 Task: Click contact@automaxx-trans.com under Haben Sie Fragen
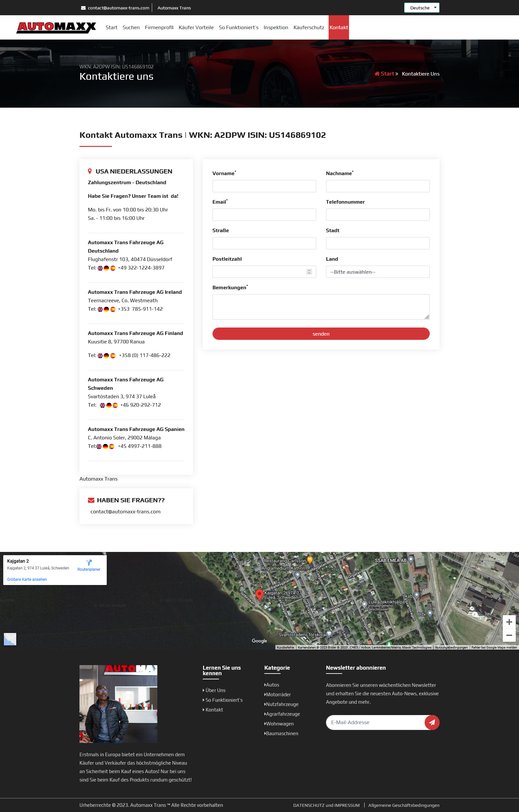click(x=126, y=511)
